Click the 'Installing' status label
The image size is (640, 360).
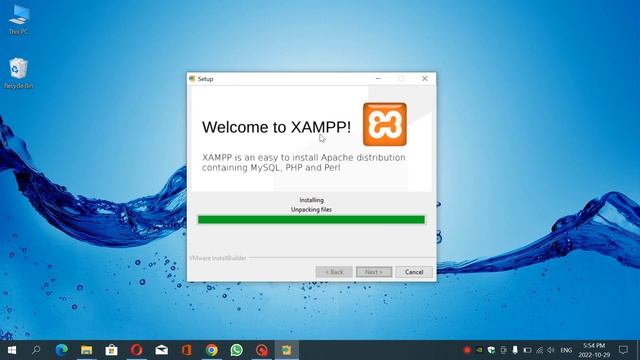(311, 200)
